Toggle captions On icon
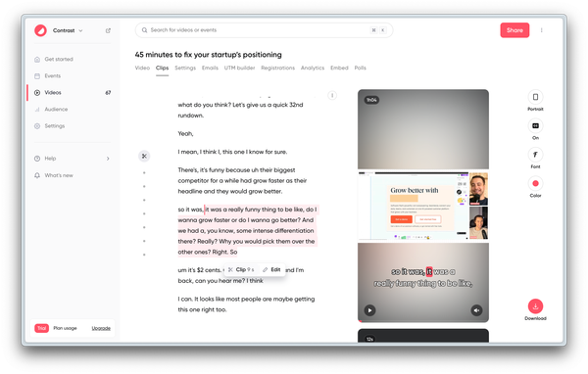 point(535,126)
